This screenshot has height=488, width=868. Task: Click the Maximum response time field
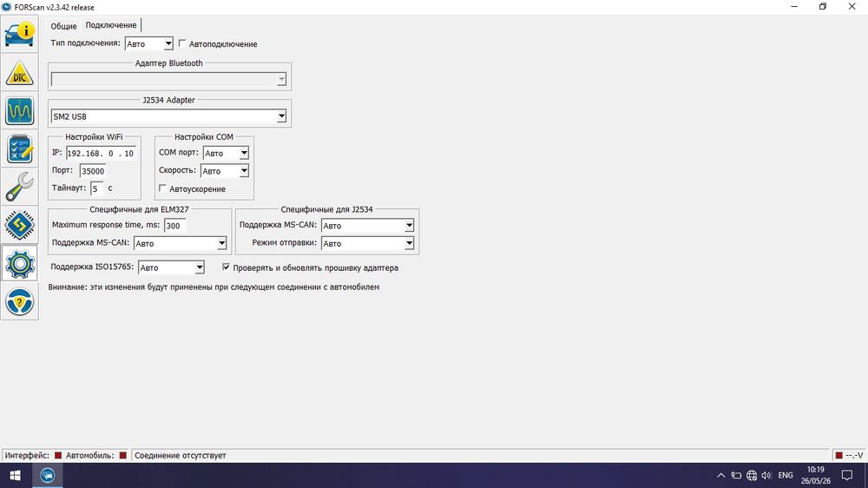click(175, 226)
